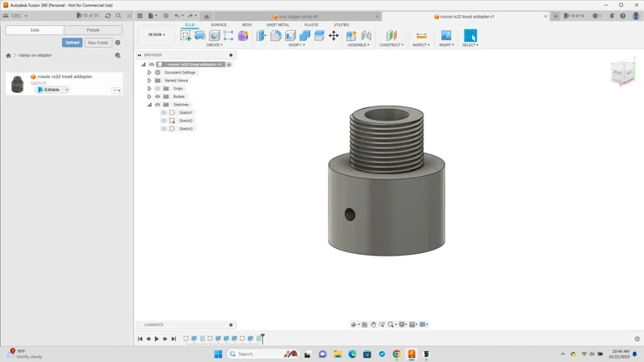Open the DESIGN workspace dropdown
This screenshot has width=644, height=362.
point(157,35)
